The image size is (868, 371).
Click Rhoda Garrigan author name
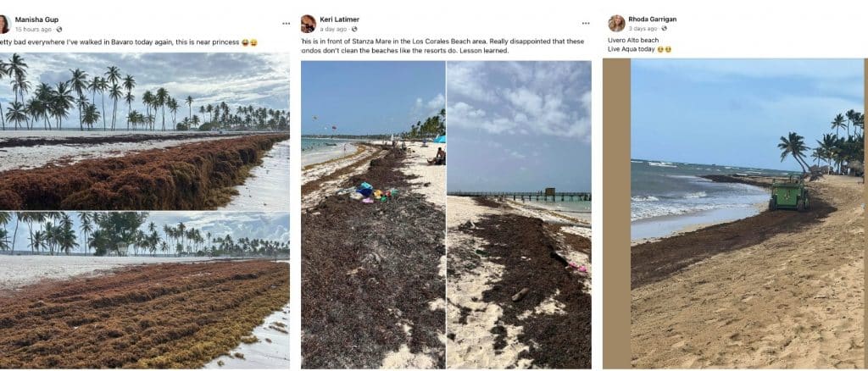coord(652,19)
